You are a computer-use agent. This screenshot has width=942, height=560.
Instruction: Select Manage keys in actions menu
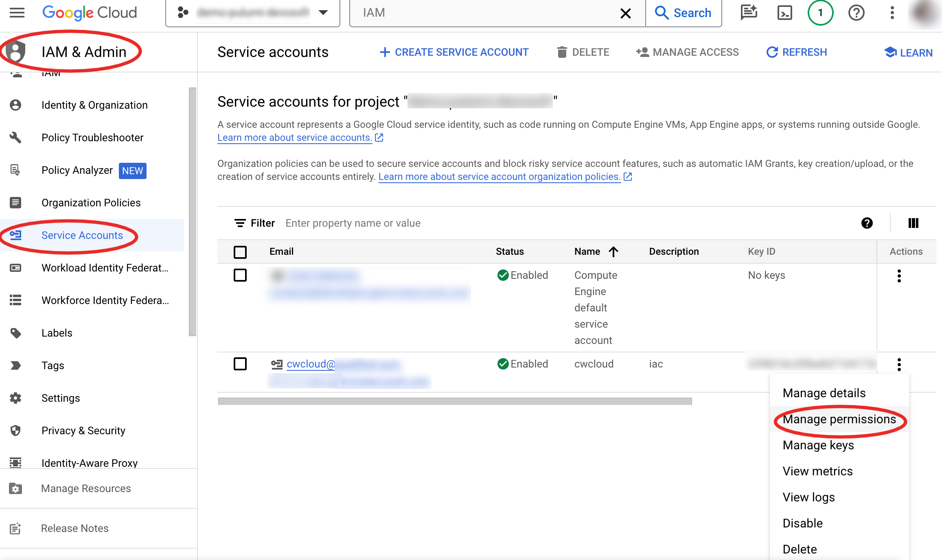[x=818, y=445]
